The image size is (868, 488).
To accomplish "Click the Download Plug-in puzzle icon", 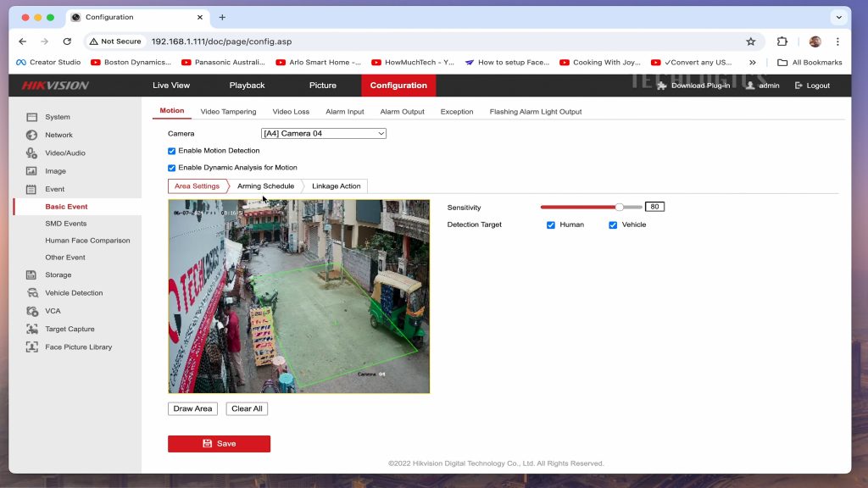I will [x=662, y=86].
